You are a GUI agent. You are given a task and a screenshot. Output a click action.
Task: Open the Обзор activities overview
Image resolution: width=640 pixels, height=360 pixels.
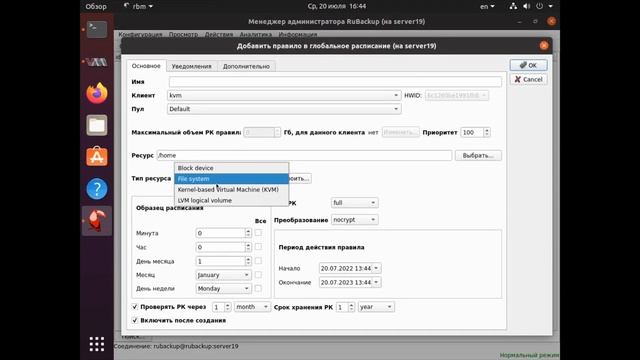[96, 6]
